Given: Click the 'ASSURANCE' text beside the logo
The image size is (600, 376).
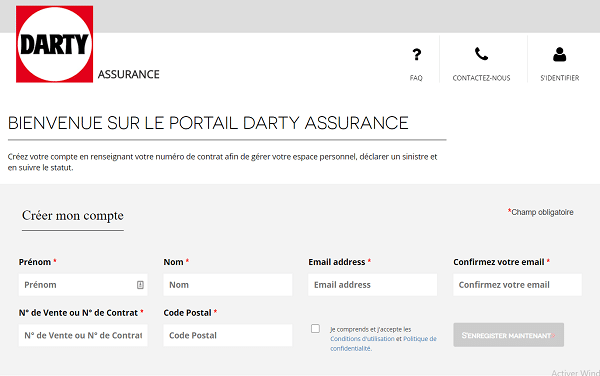Looking at the screenshot, I should pyautogui.click(x=129, y=74).
